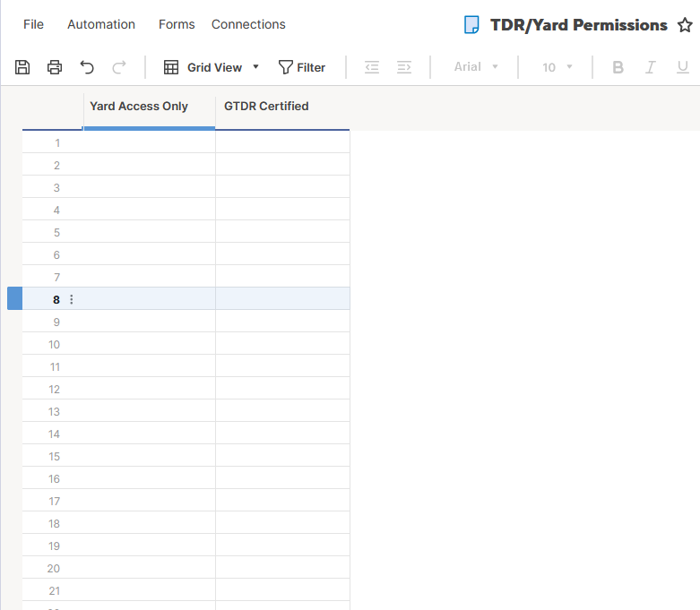This screenshot has height=610, width=700.
Task: Select row number 19
Action: pos(54,546)
